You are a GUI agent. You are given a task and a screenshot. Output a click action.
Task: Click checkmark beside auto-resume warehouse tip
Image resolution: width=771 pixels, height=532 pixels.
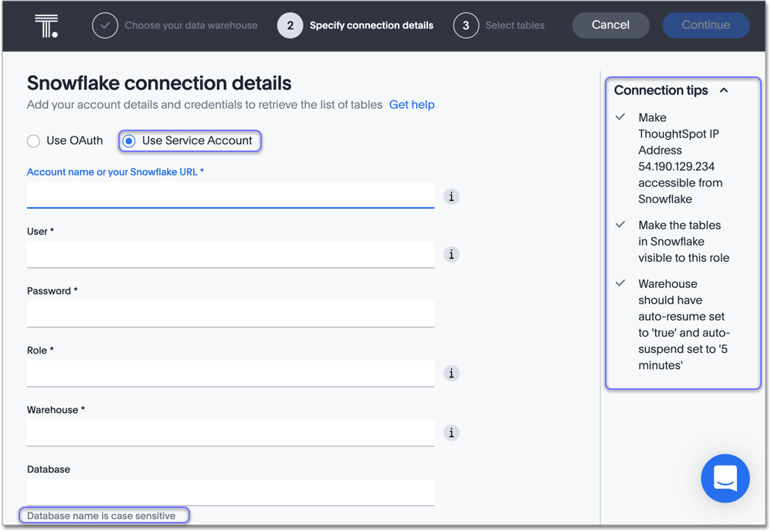click(621, 283)
